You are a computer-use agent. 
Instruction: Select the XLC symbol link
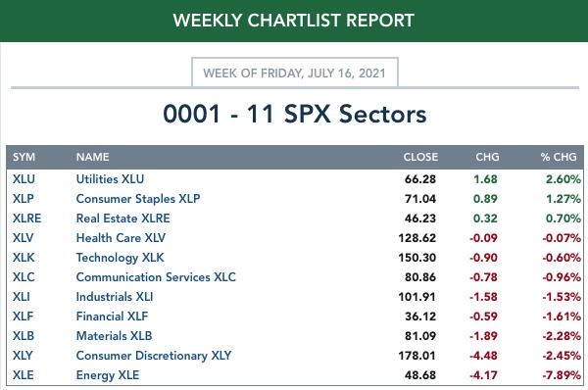24,277
